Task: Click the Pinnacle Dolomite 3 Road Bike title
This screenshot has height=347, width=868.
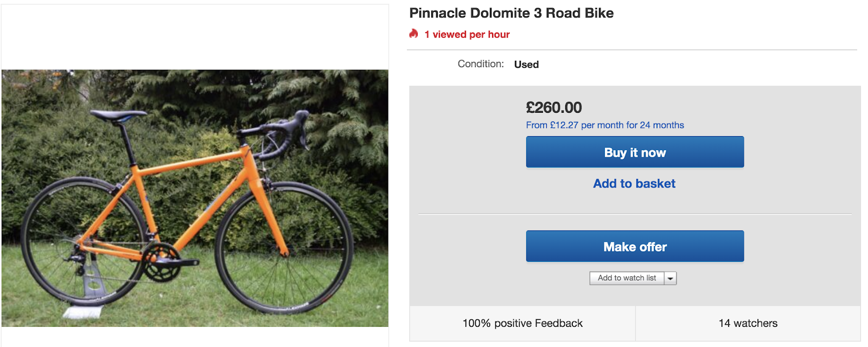Action: (x=511, y=13)
